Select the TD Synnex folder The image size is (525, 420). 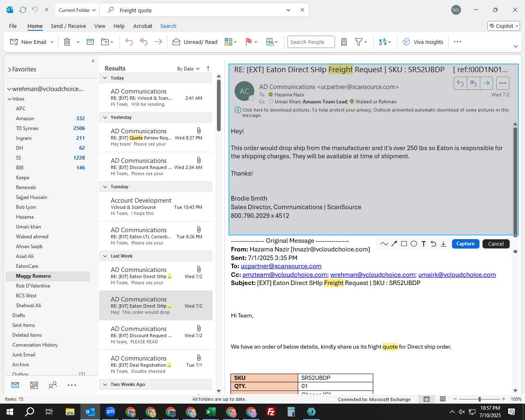click(x=27, y=128)
